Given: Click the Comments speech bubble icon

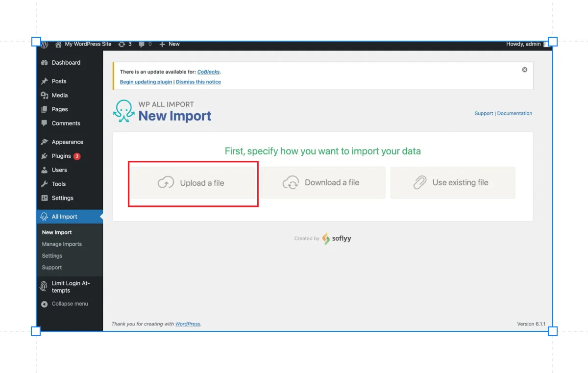Looking at the screenshot, I should (x=44, y=124).
